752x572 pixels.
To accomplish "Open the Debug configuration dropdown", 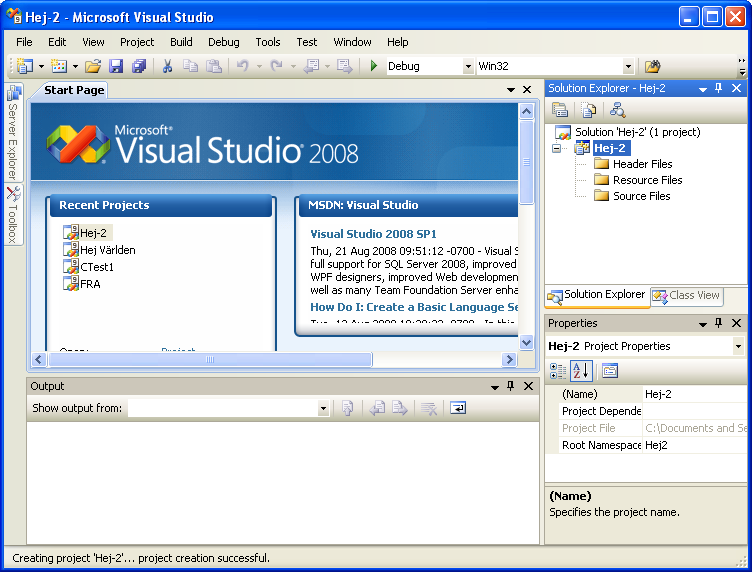I will [468, 66].
